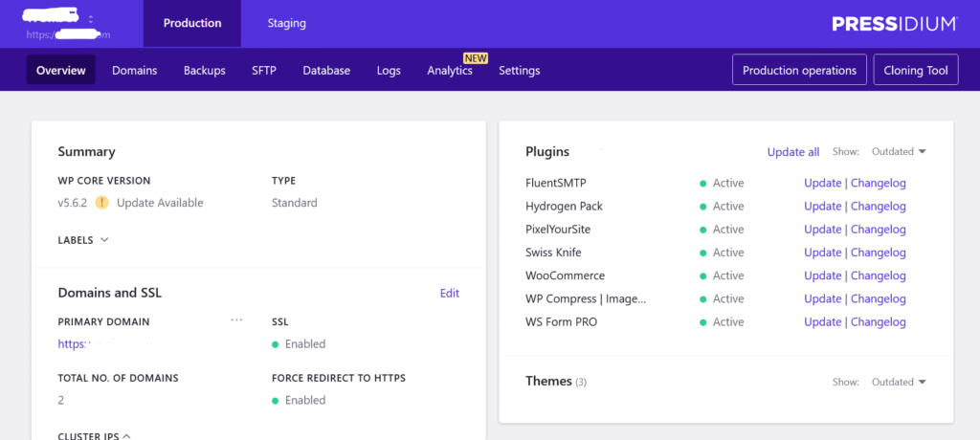Click the three dots beside Primary Domain

[x=236, y=319]
